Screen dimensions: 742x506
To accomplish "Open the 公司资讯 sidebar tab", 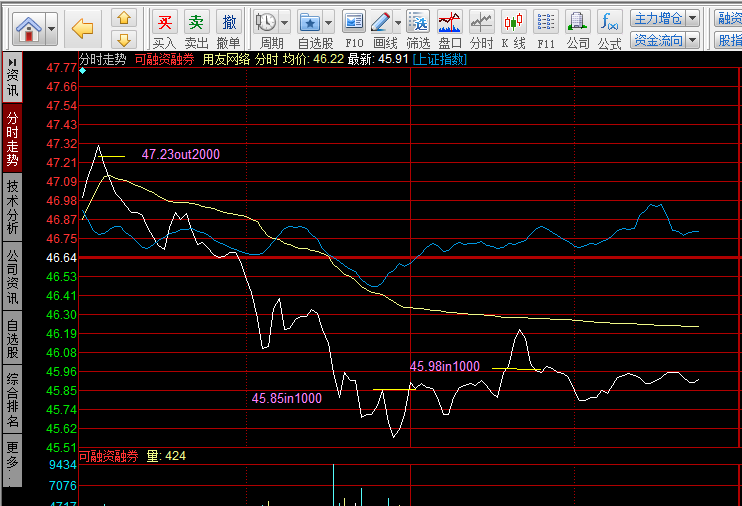I will click(x=12, y=276).
